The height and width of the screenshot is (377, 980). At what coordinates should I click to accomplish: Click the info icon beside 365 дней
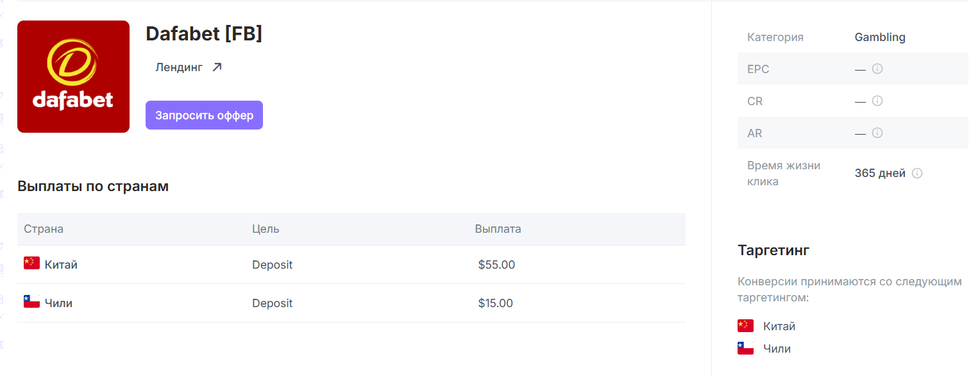[917, 173]
